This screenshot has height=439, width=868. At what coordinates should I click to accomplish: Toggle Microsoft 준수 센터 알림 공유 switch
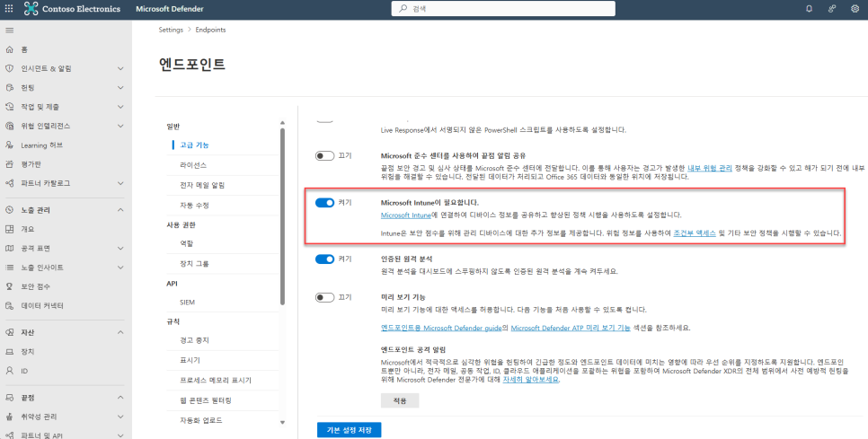click(x=325, y=156)
